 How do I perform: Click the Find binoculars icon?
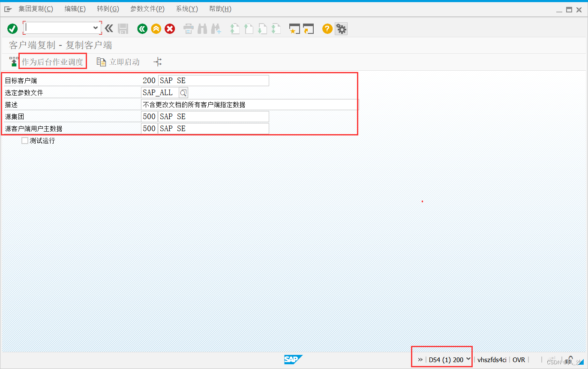pyautogui.click(x=202, y=29)
